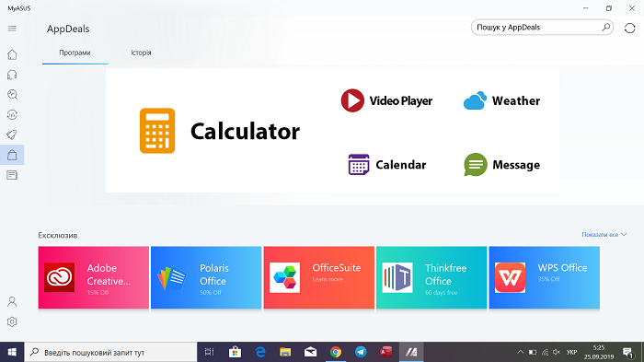Screen dimensions: 644x362
Task: Click the УКР input language indicator
Action: tap(571, 352)
